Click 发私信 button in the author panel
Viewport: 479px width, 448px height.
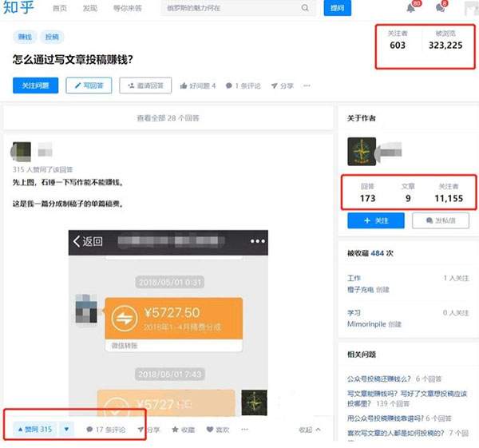point(440,220)
